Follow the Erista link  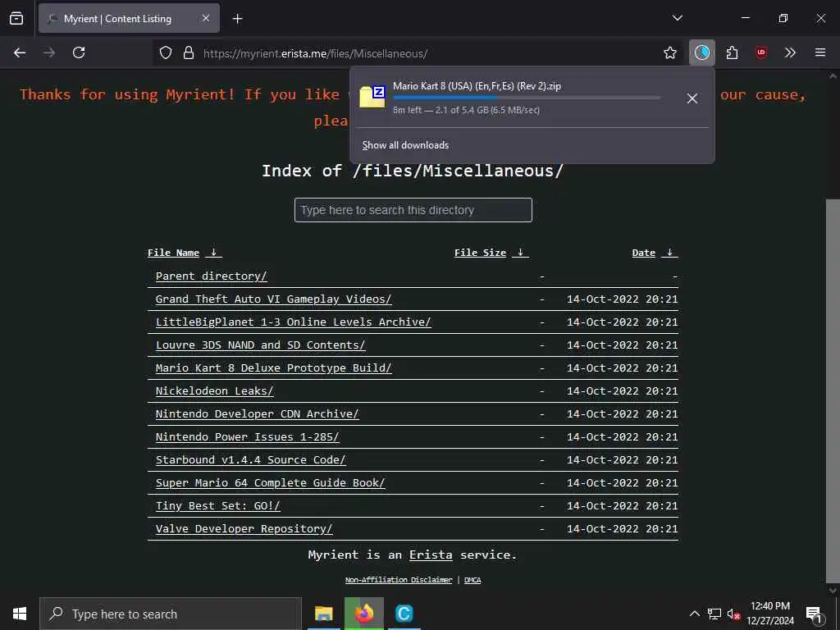point(431,555)
